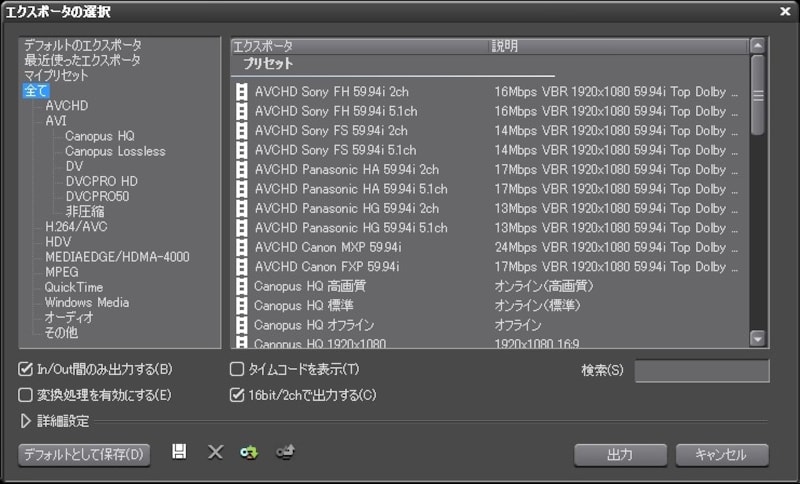Click film icon of AVCHD Panasonic HG 59.94i 5.1ch
This screenshot has height=484, width=800.
point(242,227)
